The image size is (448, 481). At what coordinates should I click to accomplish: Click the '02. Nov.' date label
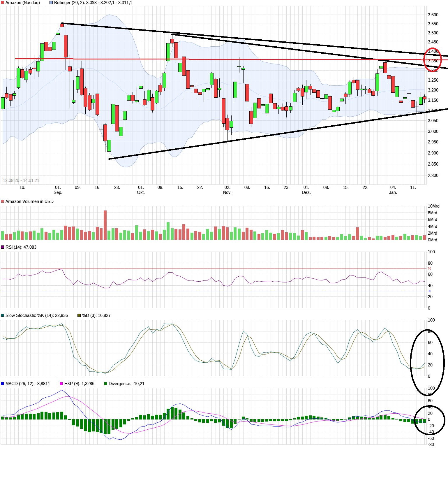(227, 190)
